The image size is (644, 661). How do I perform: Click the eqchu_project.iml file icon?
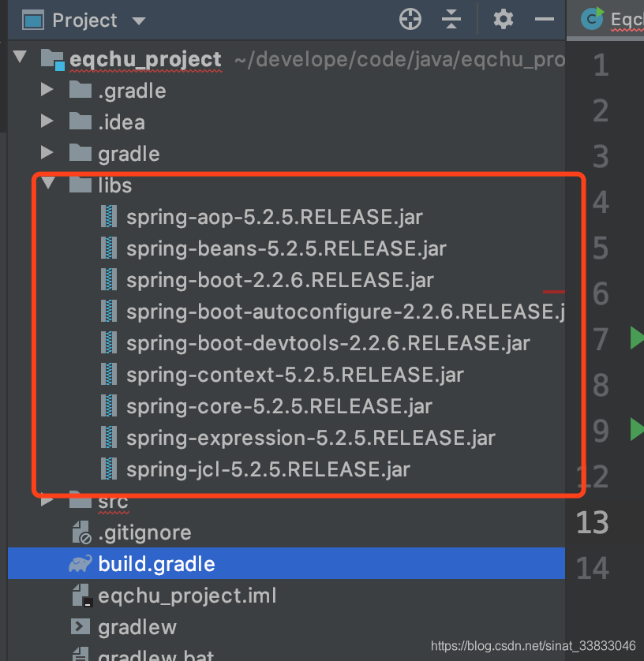[81, 596]
